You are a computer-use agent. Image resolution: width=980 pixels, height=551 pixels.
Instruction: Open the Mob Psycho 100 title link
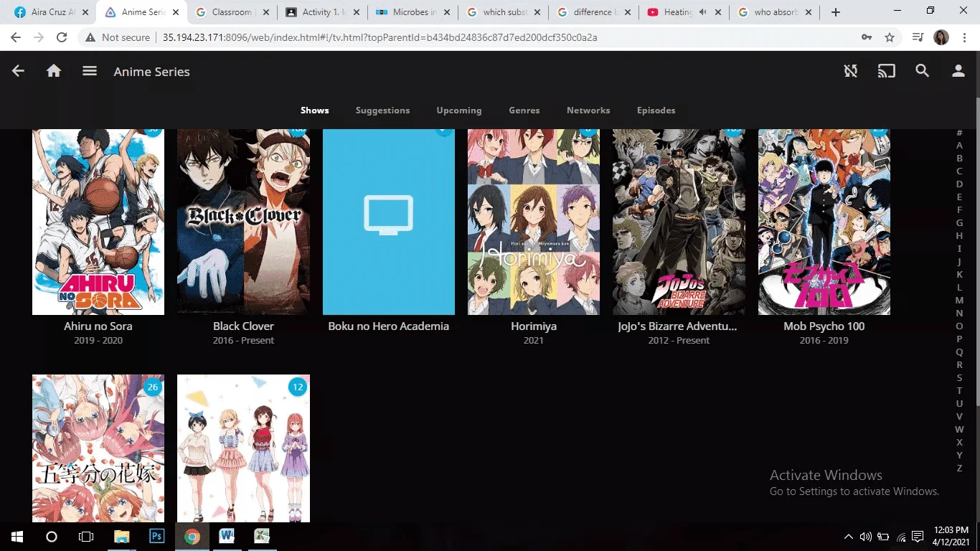click(824, 326)
